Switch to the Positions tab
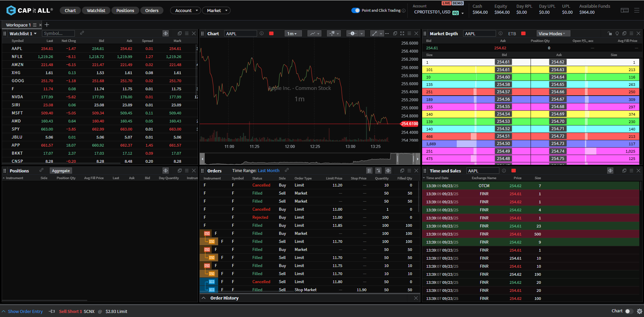 [125, 10]
